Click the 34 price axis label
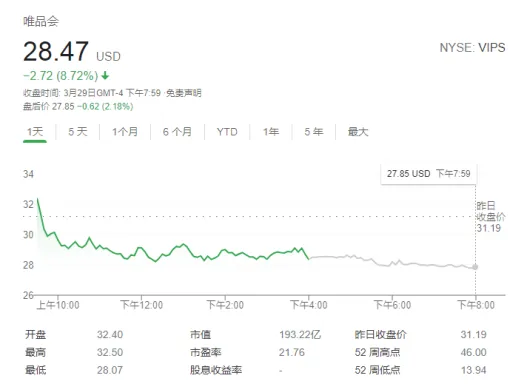The image size is (508, 385). pos(28,174)
